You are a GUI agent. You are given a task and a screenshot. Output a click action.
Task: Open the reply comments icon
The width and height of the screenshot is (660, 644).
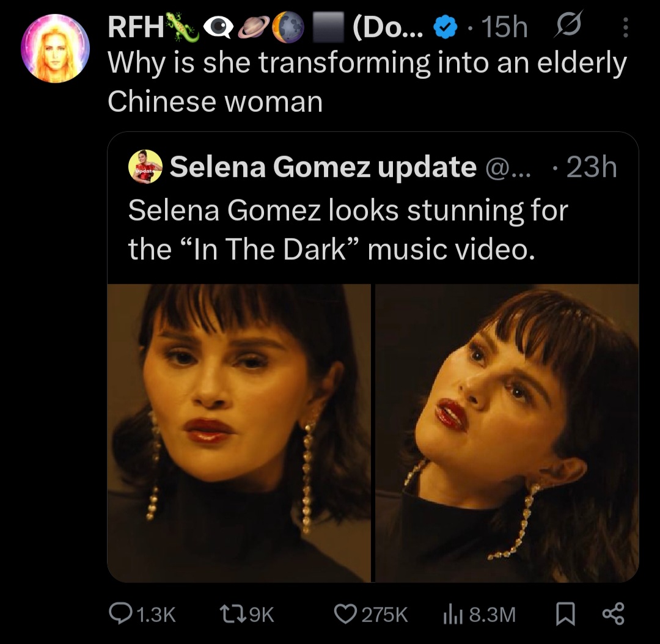pyautogui.click(x=120, y=615)
